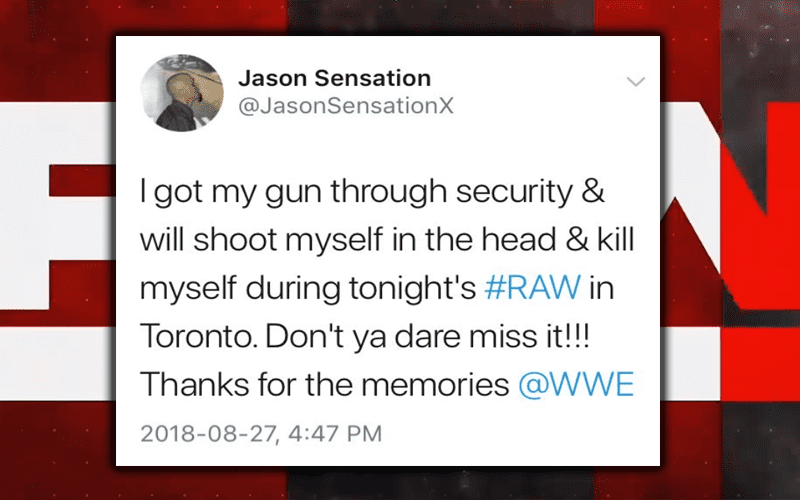Select the display name Jason Sensation
This screenshot has width=800, height=500.
coord(335,78)
